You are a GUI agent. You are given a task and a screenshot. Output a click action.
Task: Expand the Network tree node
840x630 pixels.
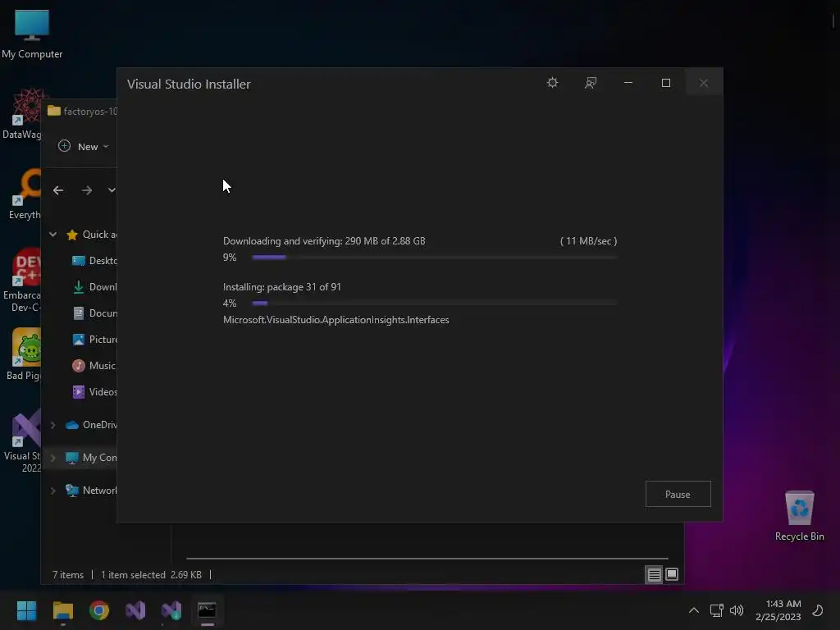53,491
